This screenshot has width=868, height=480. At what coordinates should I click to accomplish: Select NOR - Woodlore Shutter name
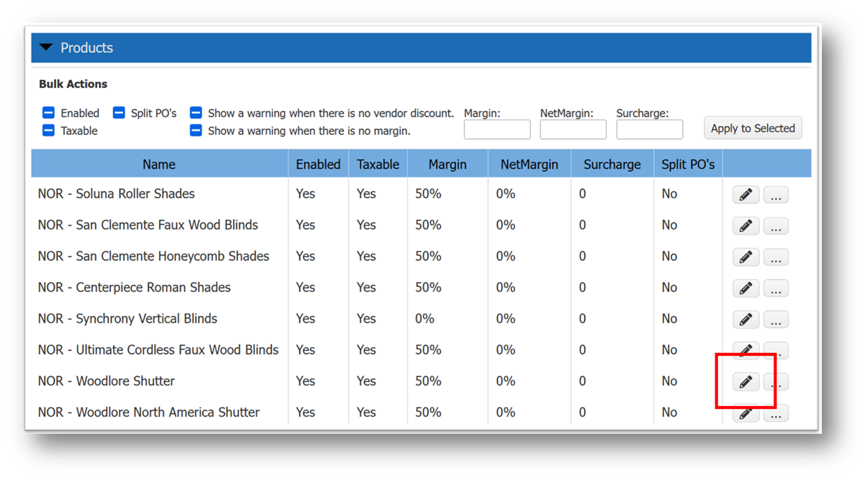107,381
